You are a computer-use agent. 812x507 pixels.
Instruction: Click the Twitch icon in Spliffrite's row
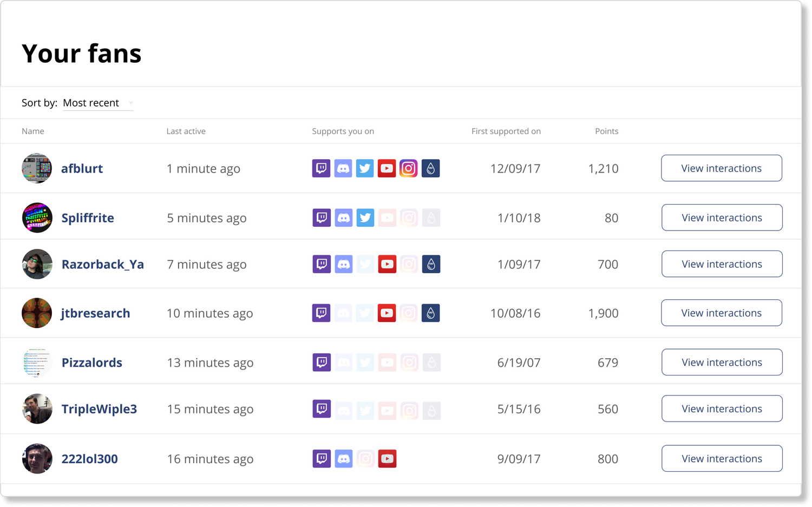322,218
